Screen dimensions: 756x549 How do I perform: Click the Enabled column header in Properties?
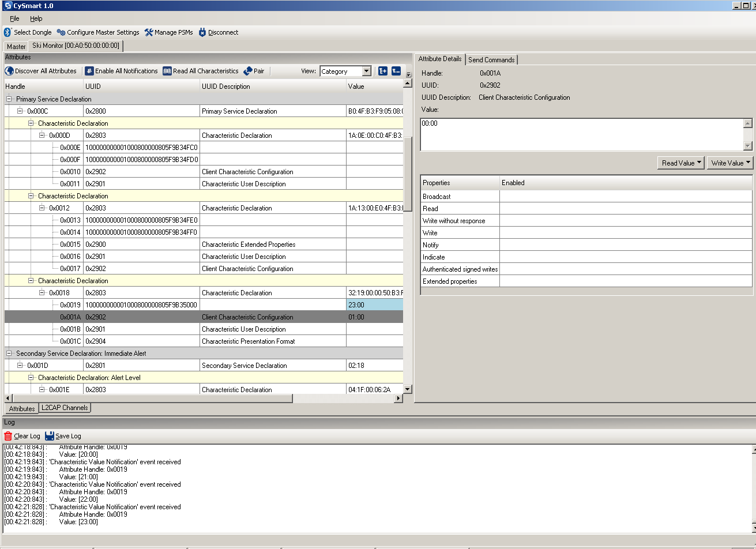point(626,183)
